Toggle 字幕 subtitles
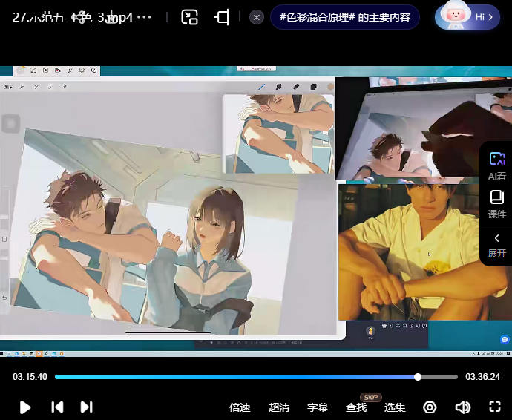 pyautogui.click(x=318, y=407)
